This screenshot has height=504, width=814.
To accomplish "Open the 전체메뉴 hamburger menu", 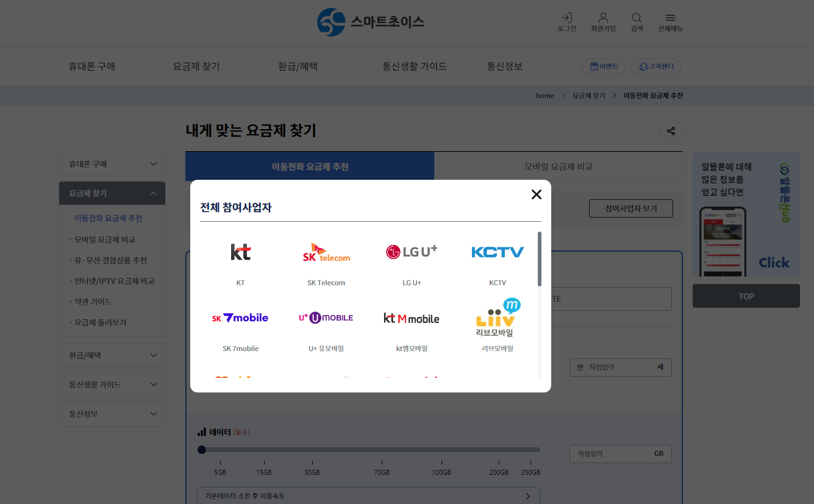I will [670, 22].
